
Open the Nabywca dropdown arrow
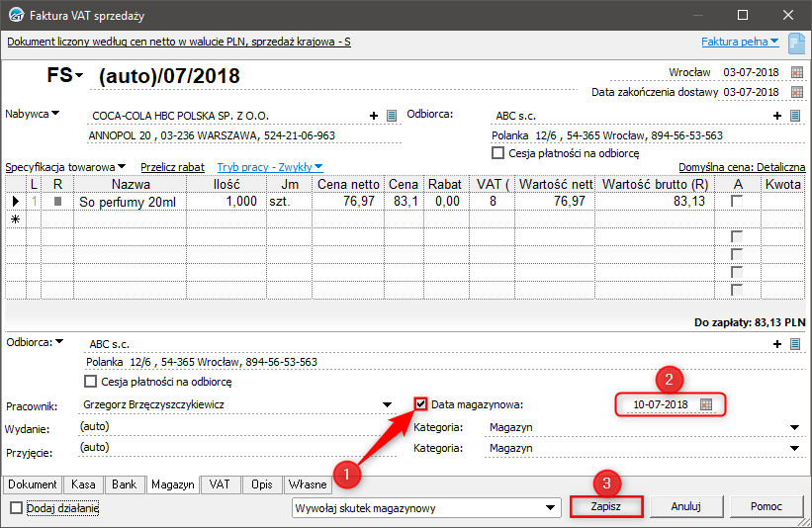click(55, 113)
